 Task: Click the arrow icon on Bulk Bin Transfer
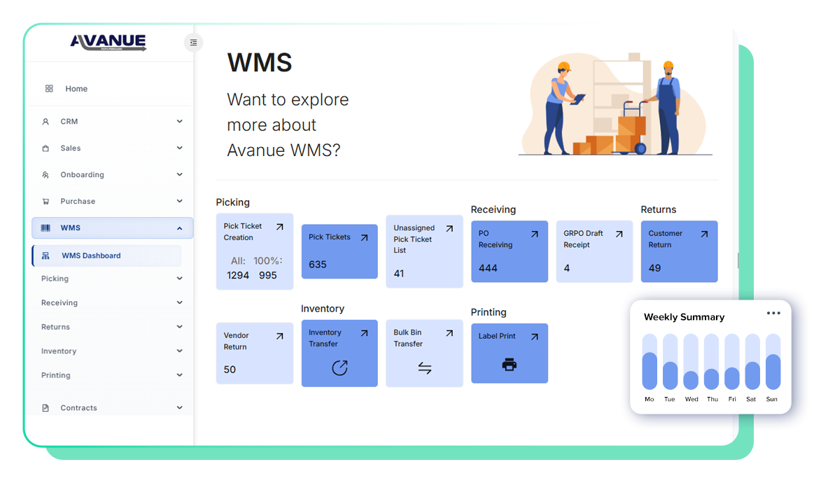click(449, 333)
